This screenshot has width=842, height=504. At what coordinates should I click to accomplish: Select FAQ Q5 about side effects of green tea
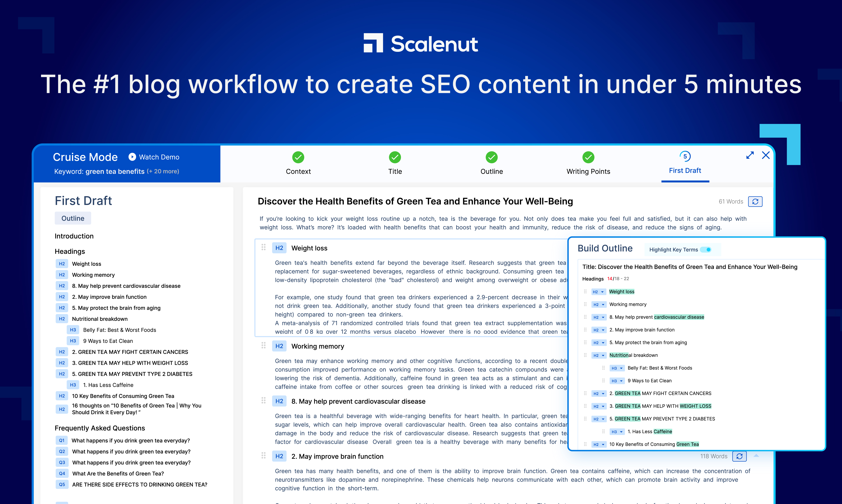[140, 485]
